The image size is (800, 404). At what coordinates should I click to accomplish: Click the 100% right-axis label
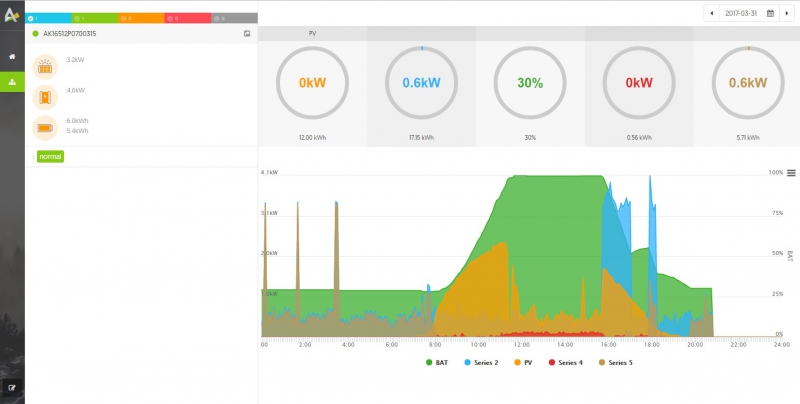(x=776, y=172)
